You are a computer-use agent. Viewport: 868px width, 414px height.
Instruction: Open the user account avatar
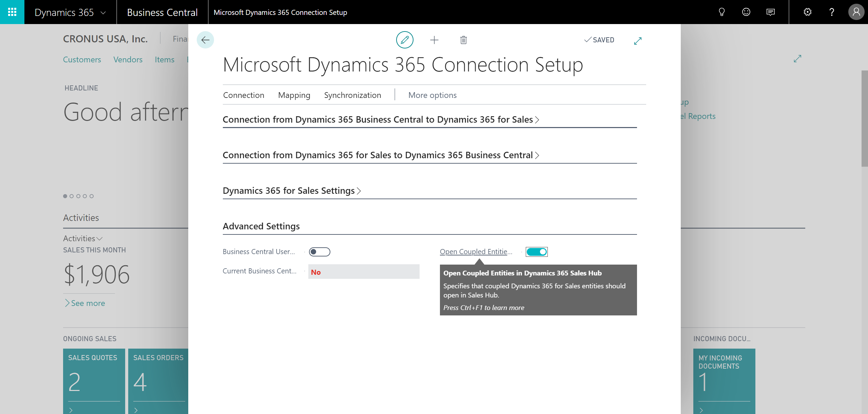click(856, 12)
